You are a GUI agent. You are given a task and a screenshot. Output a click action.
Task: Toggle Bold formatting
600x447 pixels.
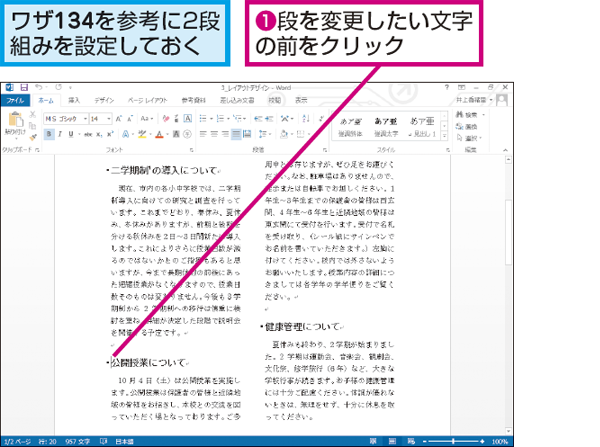tap(48, 132)
